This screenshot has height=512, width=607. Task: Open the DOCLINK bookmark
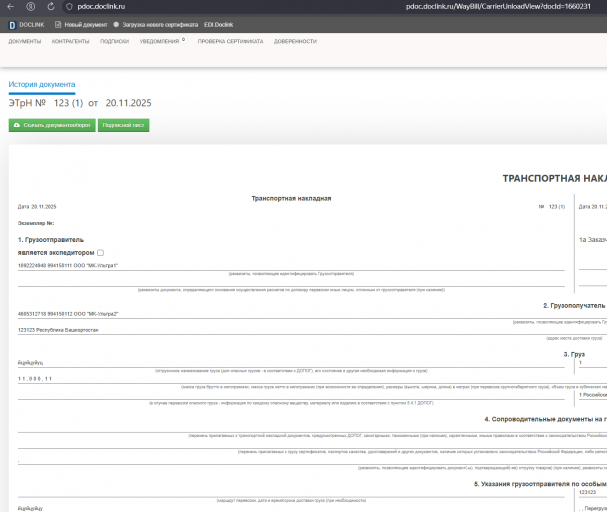[x=26, y=25]
